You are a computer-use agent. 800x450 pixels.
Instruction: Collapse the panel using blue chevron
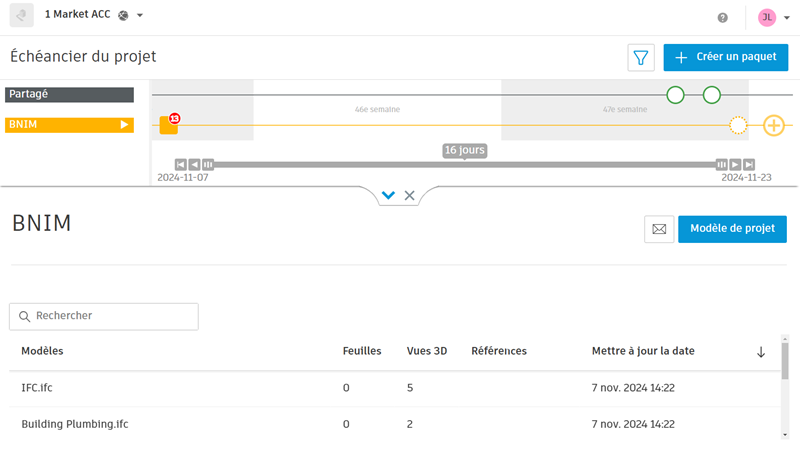(389, 195)
